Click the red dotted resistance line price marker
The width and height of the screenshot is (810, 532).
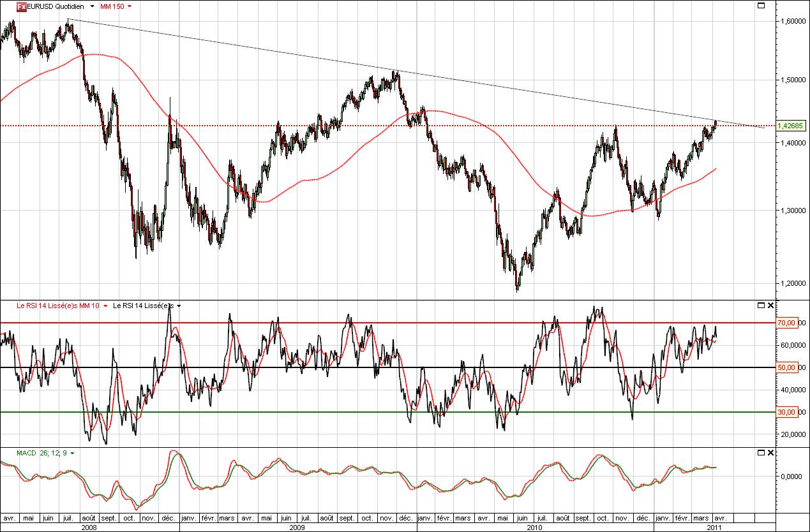790,125
